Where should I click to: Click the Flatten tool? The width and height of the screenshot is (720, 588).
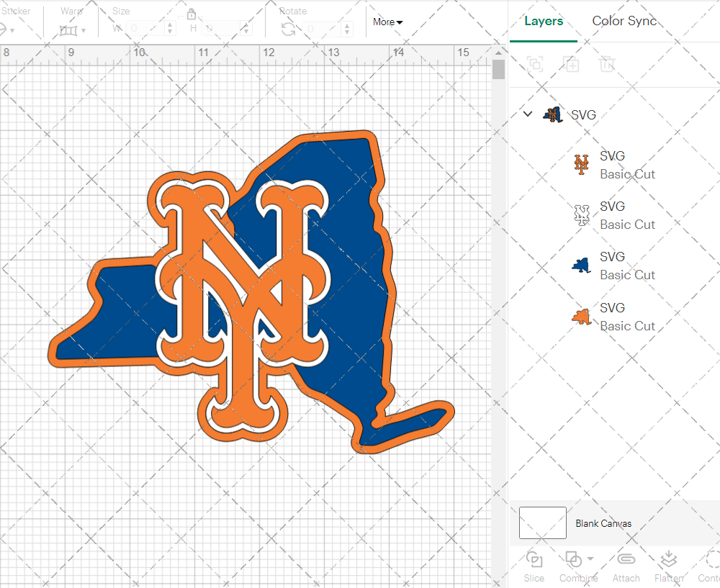point(669,566)
